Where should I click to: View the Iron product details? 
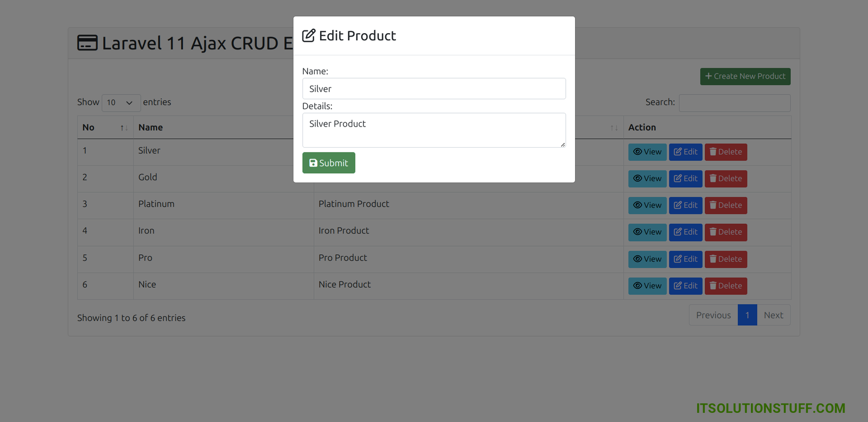(647, 232)
